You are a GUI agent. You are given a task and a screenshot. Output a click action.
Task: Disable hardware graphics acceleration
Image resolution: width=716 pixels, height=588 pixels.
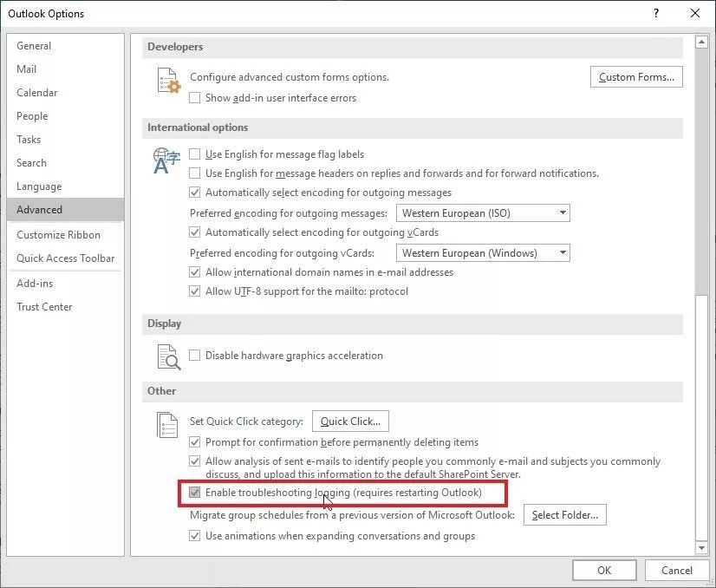[x=194, y=355]
